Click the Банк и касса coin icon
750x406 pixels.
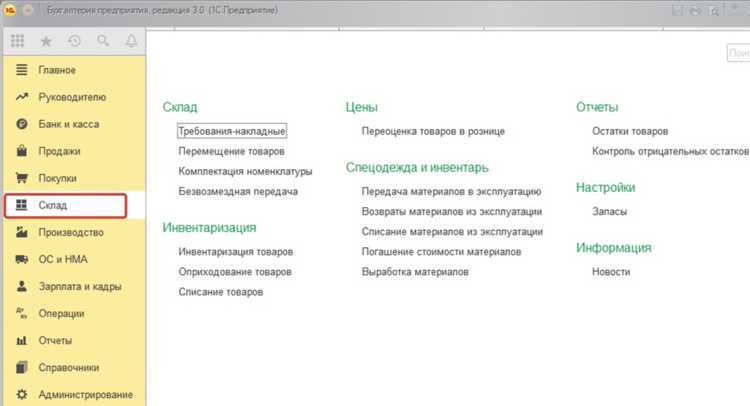coord(22,124)
